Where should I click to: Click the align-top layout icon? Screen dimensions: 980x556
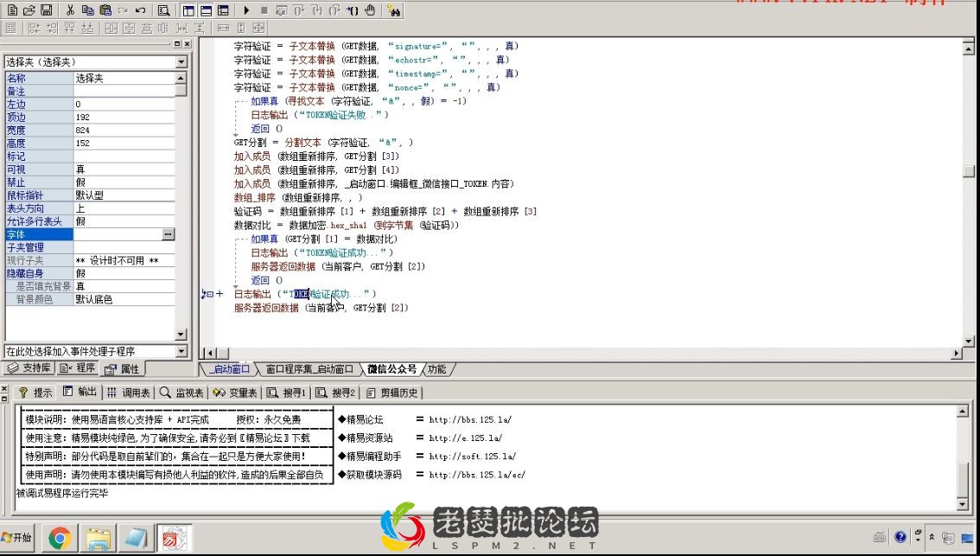click(69, 29)
